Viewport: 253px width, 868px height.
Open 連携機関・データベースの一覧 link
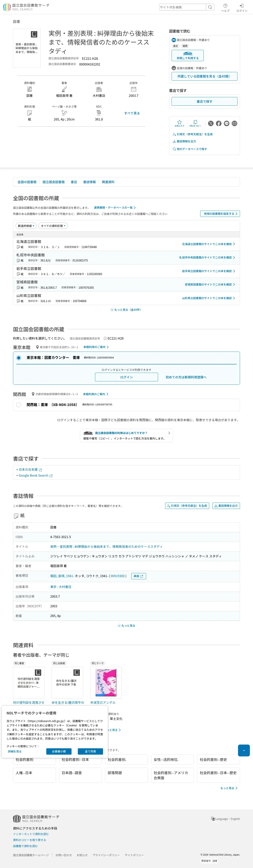(115, 208)
